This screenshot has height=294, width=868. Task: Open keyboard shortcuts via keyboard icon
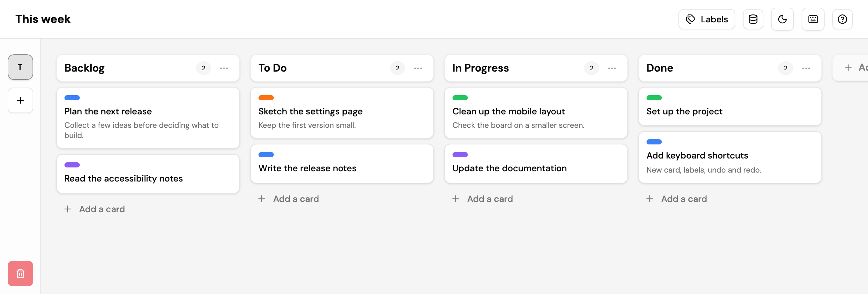(813, 19)
